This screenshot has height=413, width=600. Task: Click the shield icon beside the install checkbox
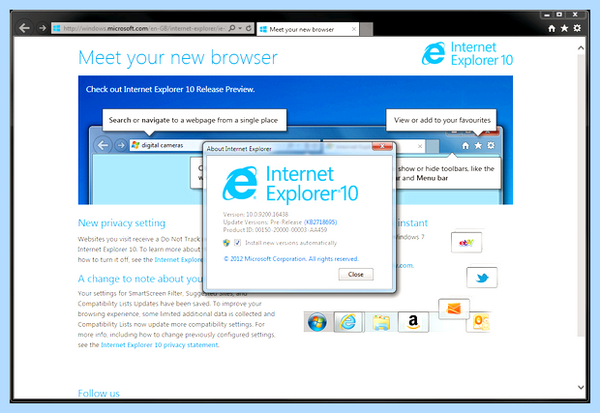pos(227,243)
